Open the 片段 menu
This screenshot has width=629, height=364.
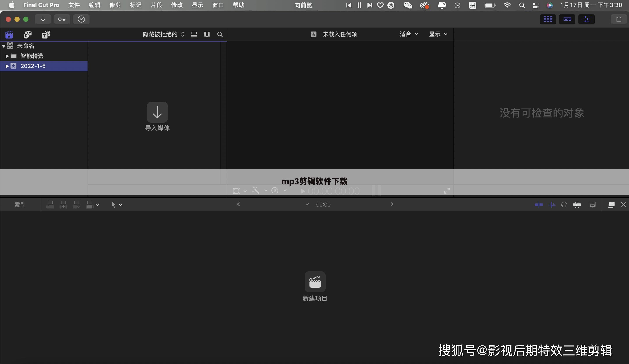[156, 5]
